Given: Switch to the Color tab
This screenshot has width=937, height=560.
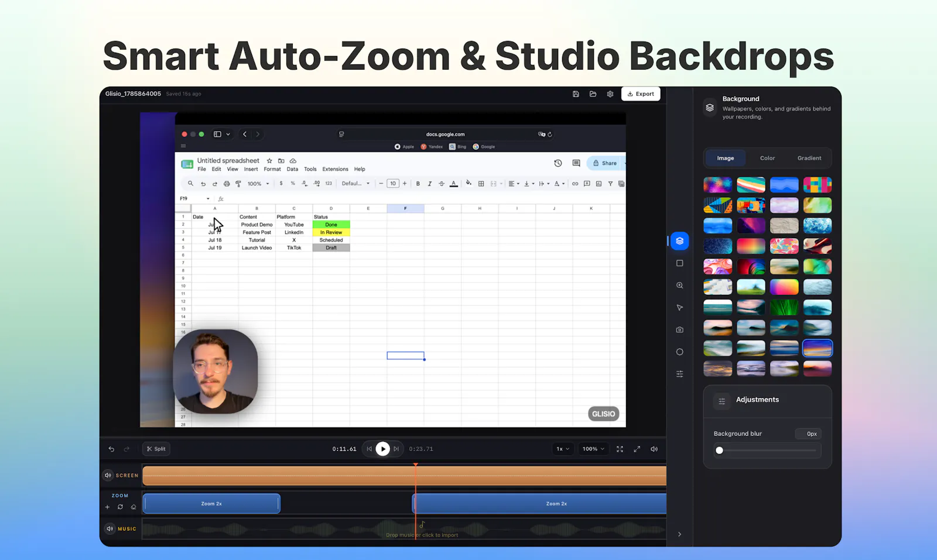Looking at the screenshot, I should pos(767,158).
